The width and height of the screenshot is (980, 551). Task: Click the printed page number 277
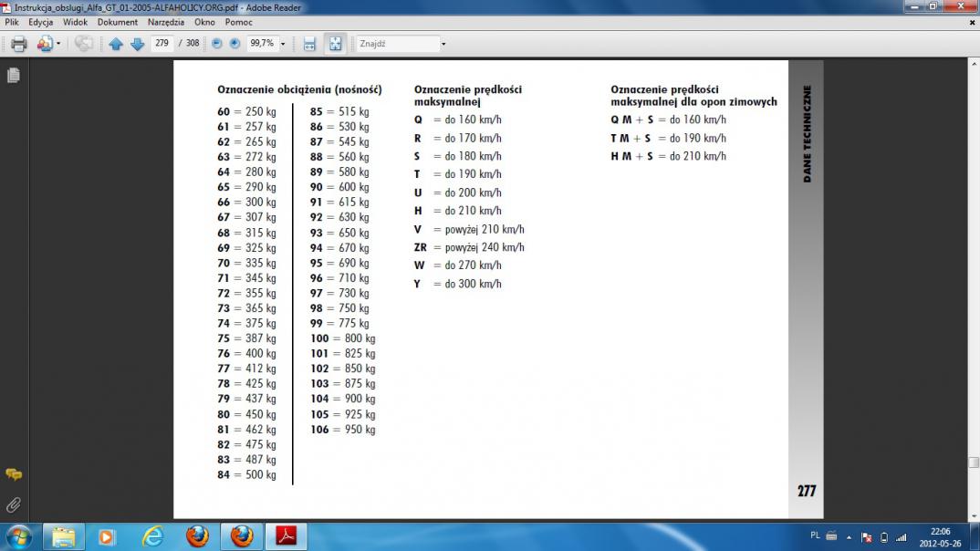click(x=807, y=491)
